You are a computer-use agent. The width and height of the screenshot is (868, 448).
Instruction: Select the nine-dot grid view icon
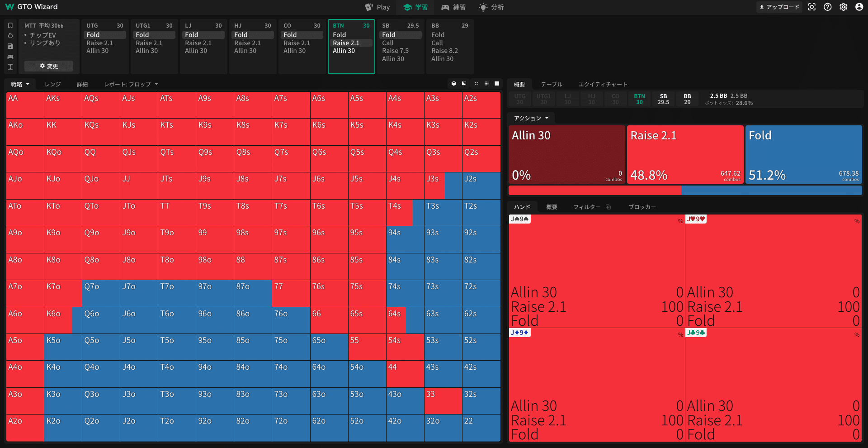[x=486, y=84]
